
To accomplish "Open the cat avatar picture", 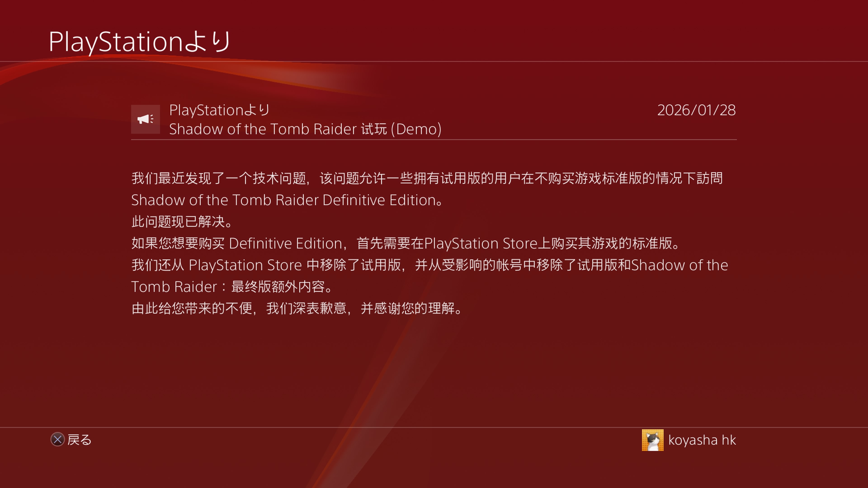I will [652, 440].
